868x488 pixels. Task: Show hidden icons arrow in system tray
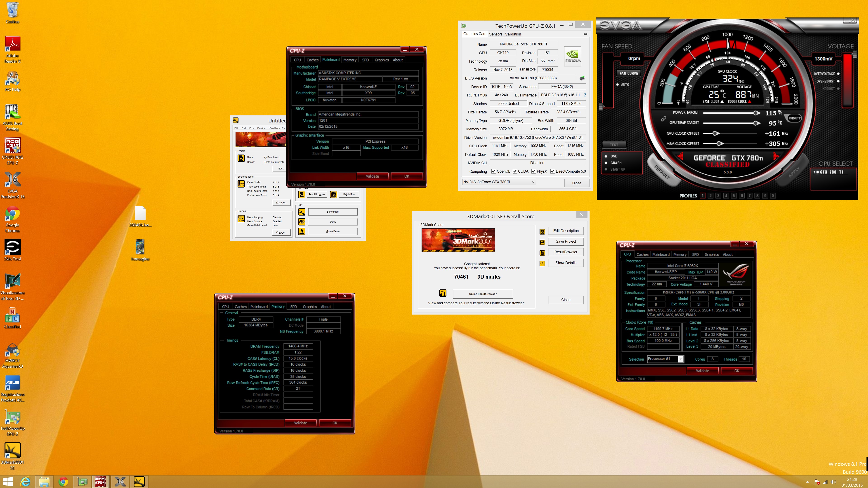click(x=807, y=482)
